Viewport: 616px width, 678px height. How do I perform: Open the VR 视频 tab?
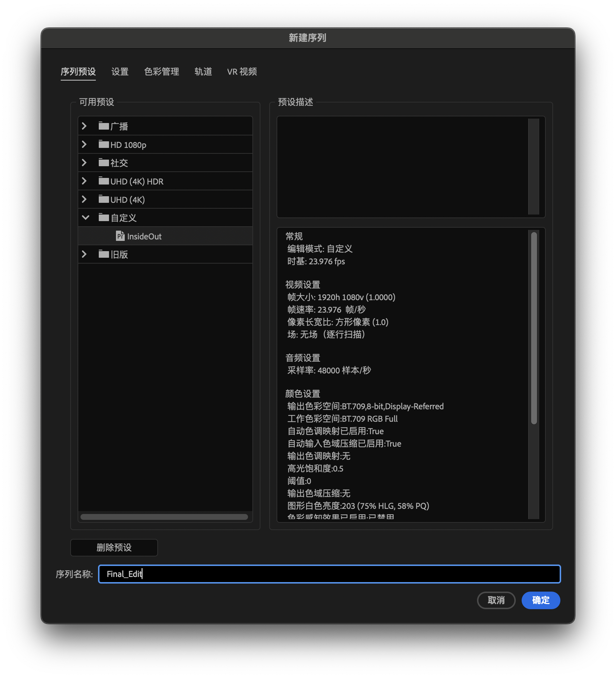(242, 72)
